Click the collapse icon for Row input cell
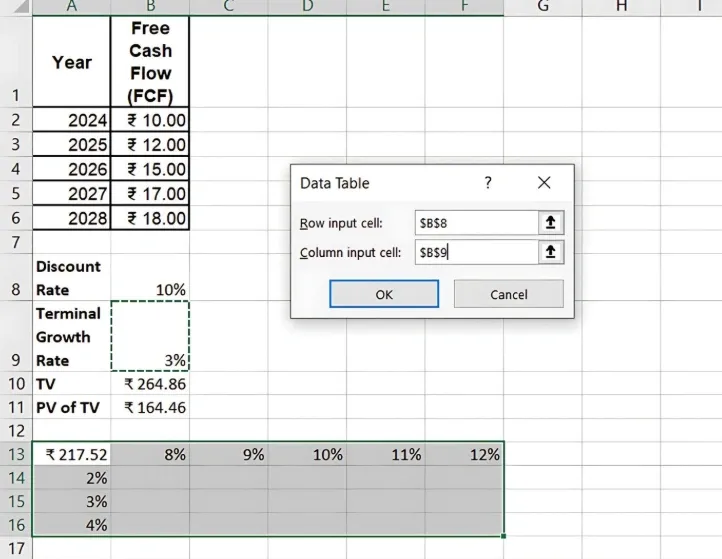The height and width of the screenshot is (559, 722). (x=551, y=223)
